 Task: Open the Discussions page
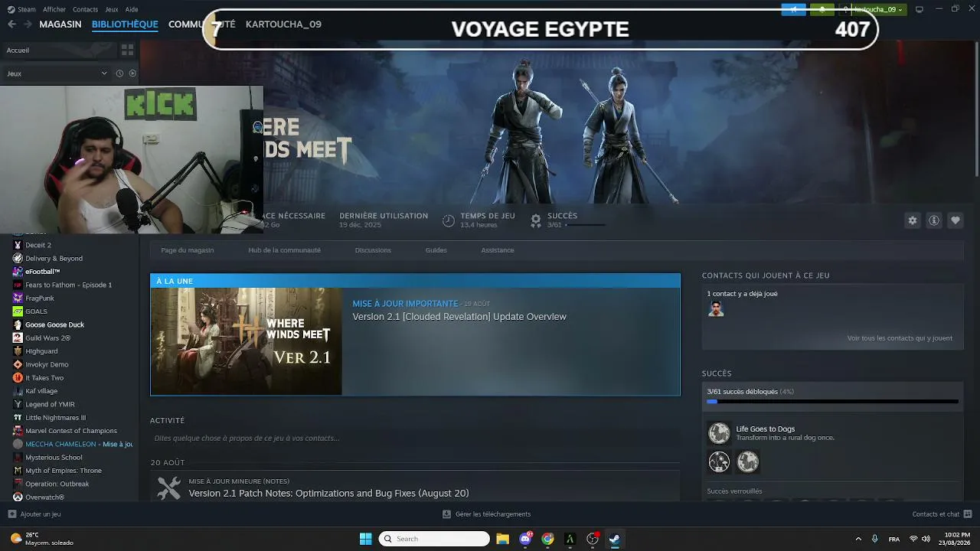tap(373, 250)
